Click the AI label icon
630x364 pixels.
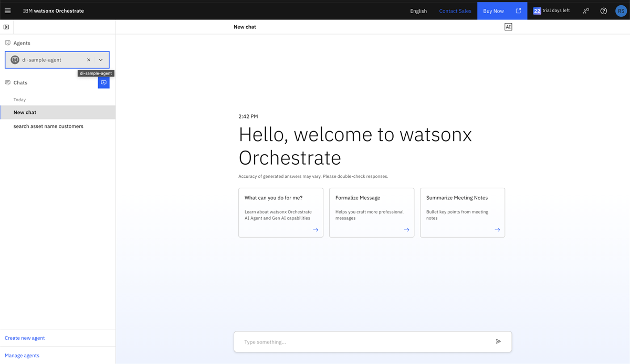(508, 27)
